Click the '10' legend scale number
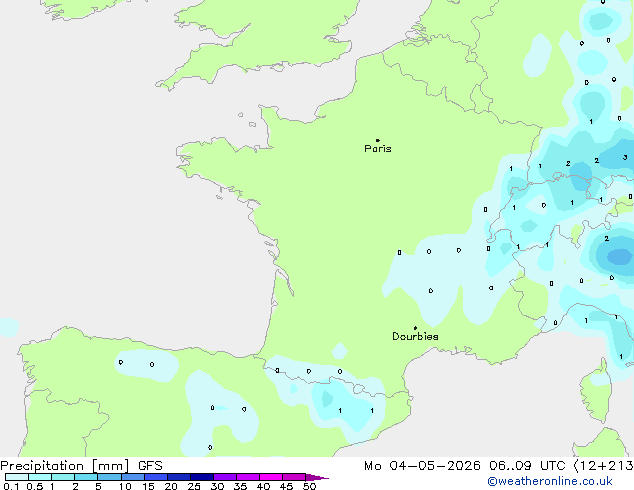634x490 pixels. [125, 486]
